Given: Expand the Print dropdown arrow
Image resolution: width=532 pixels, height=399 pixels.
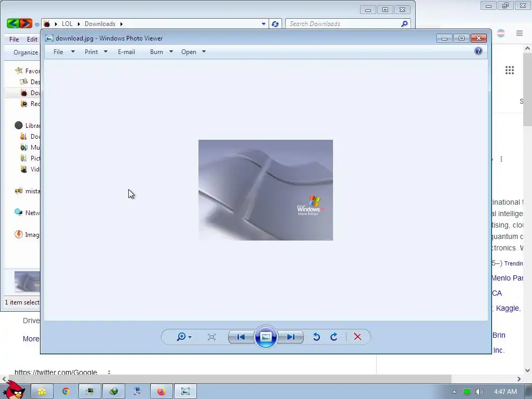Looking at the screenshot, I should 105,51.
